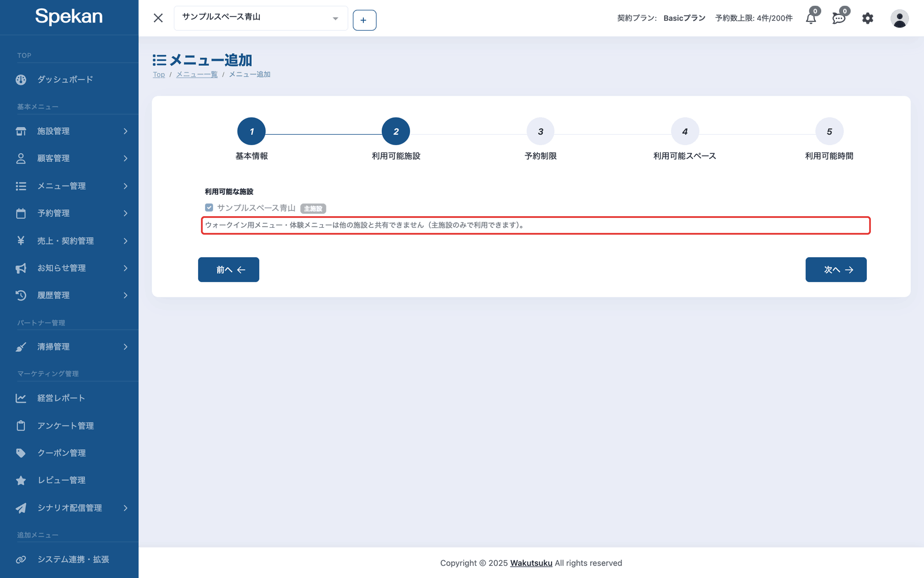Follow the メニュー一覧 breadcrumb link
The width and height of the screenshot is (924, 578).
click(x=197, y=75)
